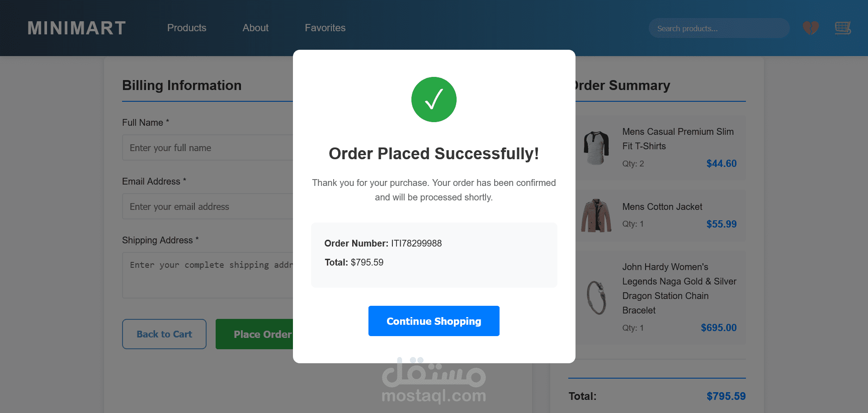Click the $795.59 order summary total

(x=726, y=396)
